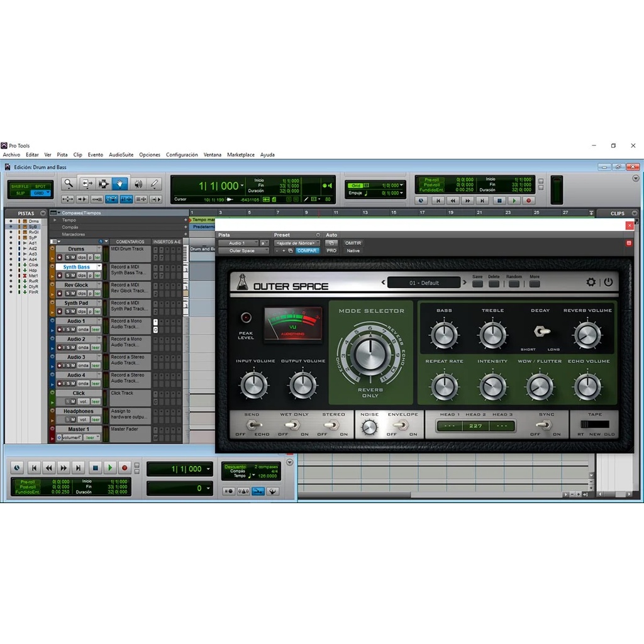Screen dimensions: 644x644
Task: Flip the Send off/echo switch
Action: (252, 425)
